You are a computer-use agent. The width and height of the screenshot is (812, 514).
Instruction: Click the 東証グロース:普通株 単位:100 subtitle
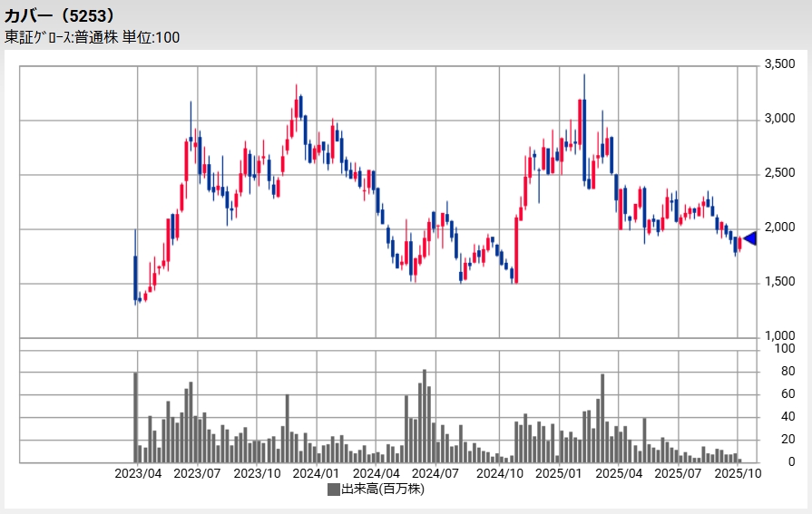(93, 37)
